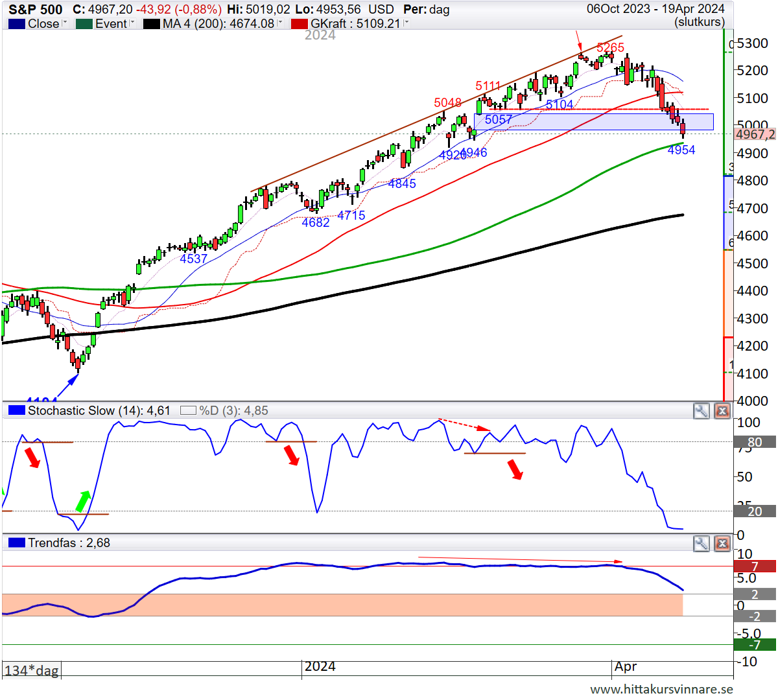This screenshot has height=700, width=778.
Task: Click the blue Close color swatch
Action: 17,24
